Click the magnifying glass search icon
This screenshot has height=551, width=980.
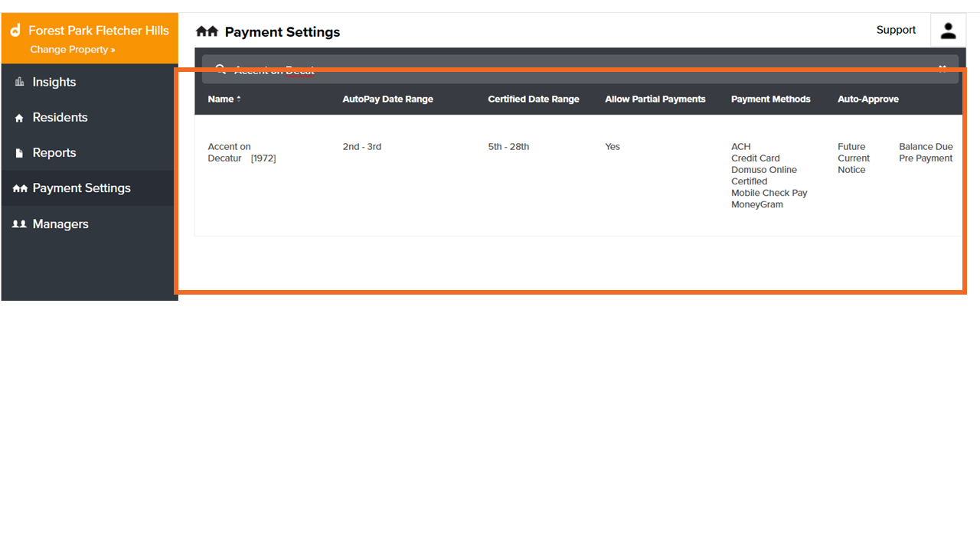click(220, 69)
